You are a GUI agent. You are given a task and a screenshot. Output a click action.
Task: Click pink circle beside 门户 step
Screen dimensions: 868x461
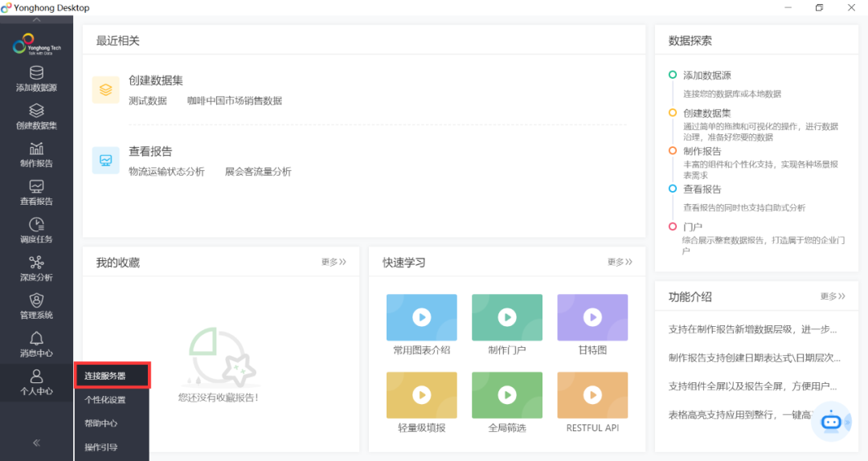click(673, 226)
